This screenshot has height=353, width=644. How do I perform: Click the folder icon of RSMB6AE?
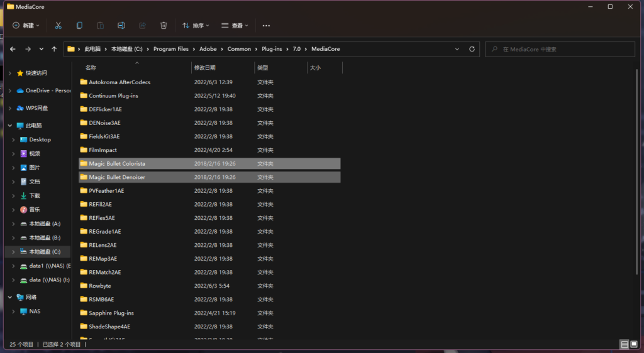[84, 299]
